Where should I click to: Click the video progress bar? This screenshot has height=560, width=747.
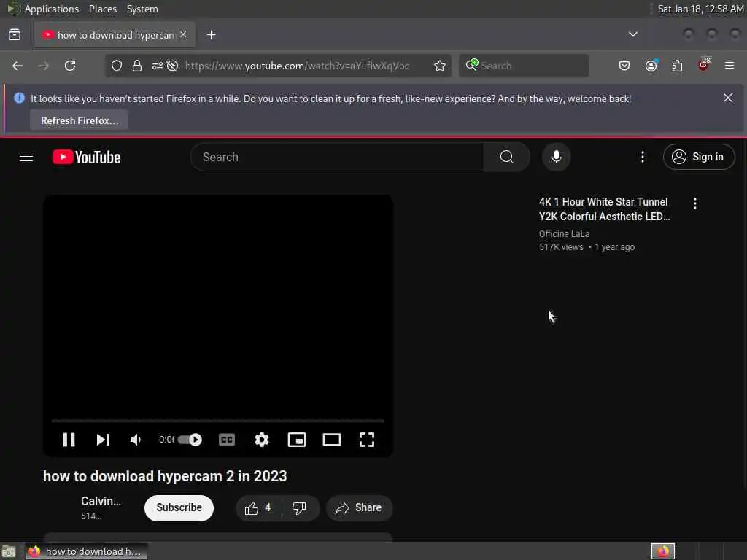(217, 421)
